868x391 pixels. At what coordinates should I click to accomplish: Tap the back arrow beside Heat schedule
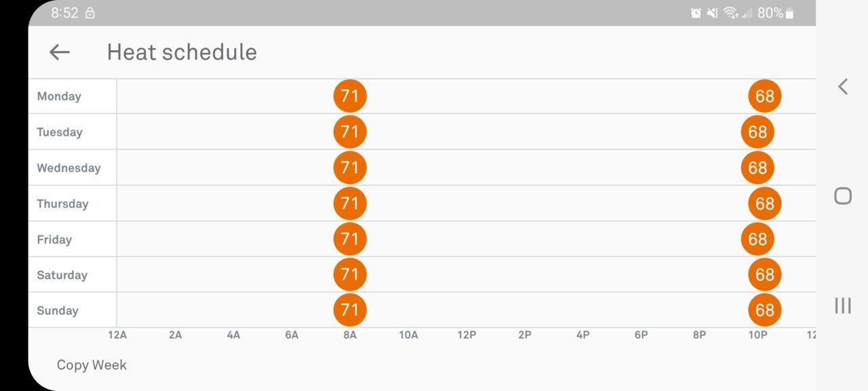(x=60, y=52)
